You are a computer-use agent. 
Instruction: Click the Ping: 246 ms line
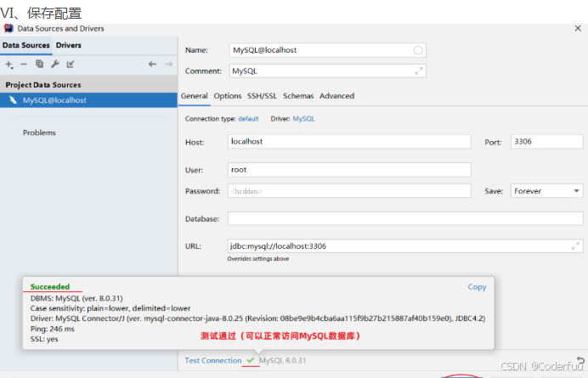53,329
